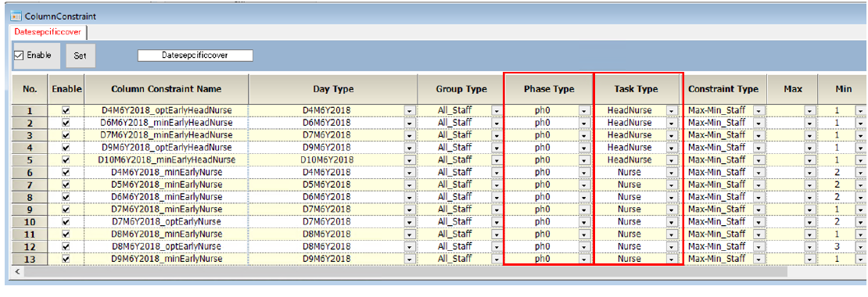Image resolution: width=868 pixels, height=297 pixels.
Task: Uncheck Enable for row 12
Action: point(66,246)
